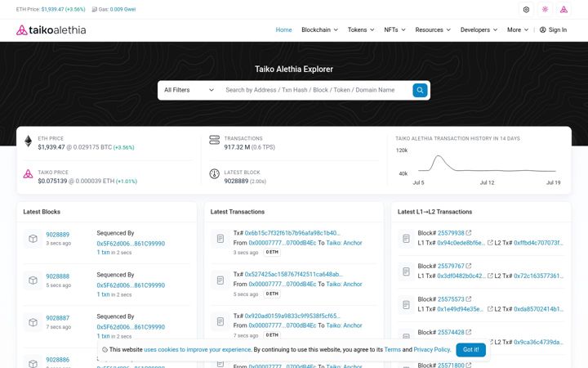Open Taiko: Anchor link in first transaction

click(344, 243)
